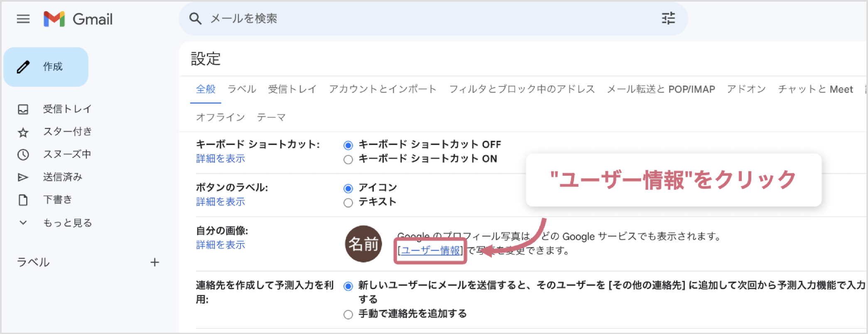Open 受信トレイ inbox in sidebar
Viewport: 868px width, 334px height.
coord(66,109)
